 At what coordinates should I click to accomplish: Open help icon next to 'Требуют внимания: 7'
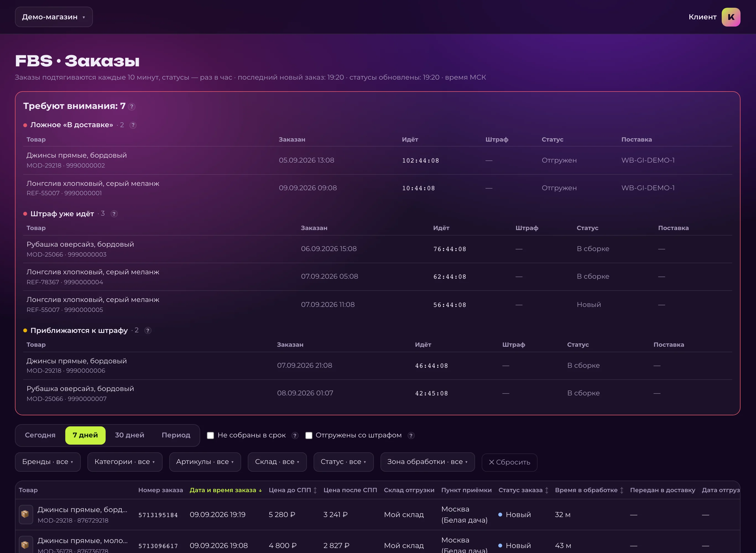click(132, 107)
